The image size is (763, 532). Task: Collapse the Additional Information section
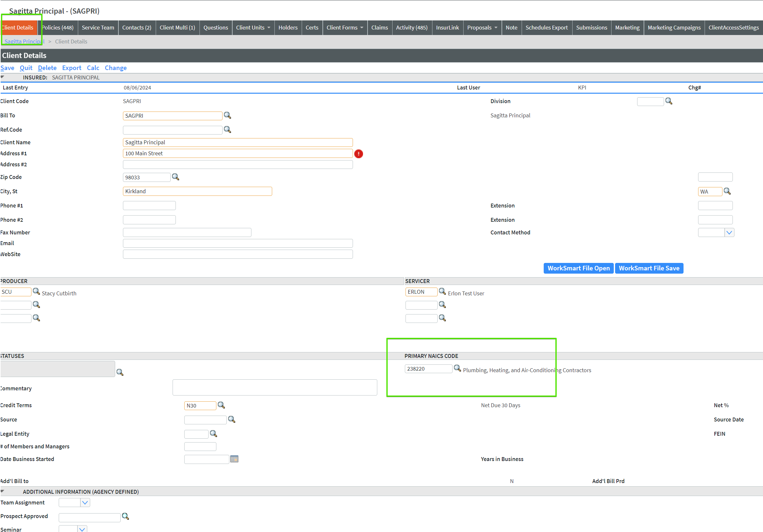(x=3, y=491)
